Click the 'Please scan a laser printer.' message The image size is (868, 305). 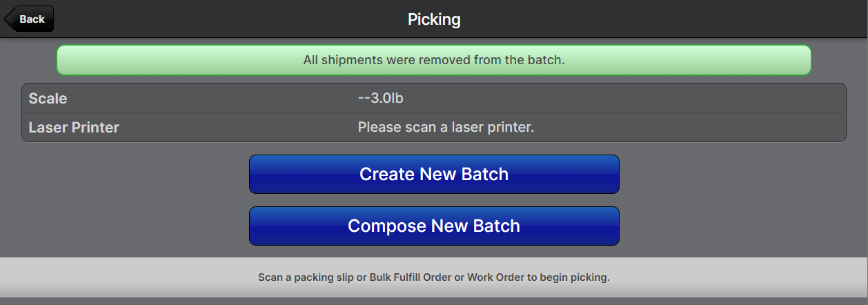click(x=446, y=128)
